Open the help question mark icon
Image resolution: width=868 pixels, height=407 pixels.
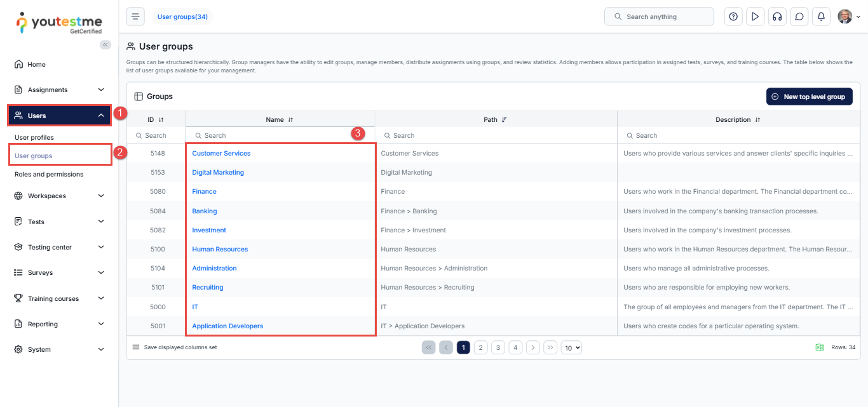(x=733, y=17)
